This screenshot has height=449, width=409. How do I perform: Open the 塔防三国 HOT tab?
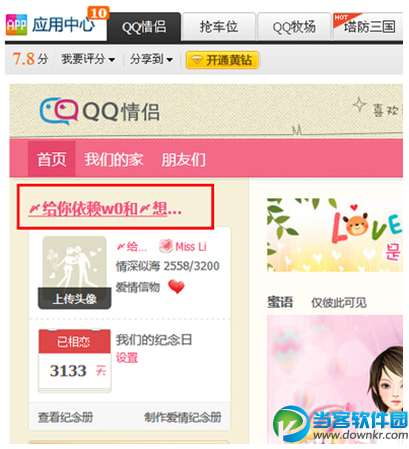368,27
